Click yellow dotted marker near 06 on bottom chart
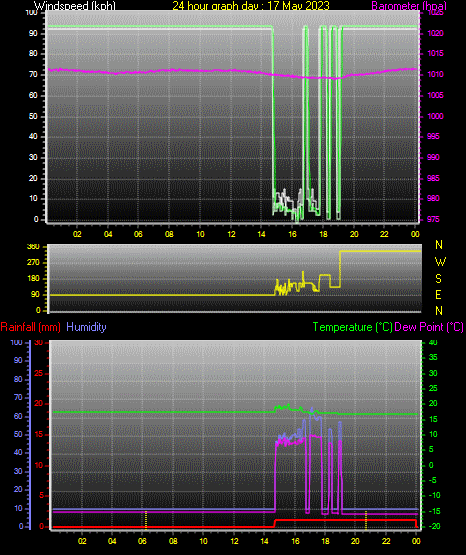 [x=146, y=520]
